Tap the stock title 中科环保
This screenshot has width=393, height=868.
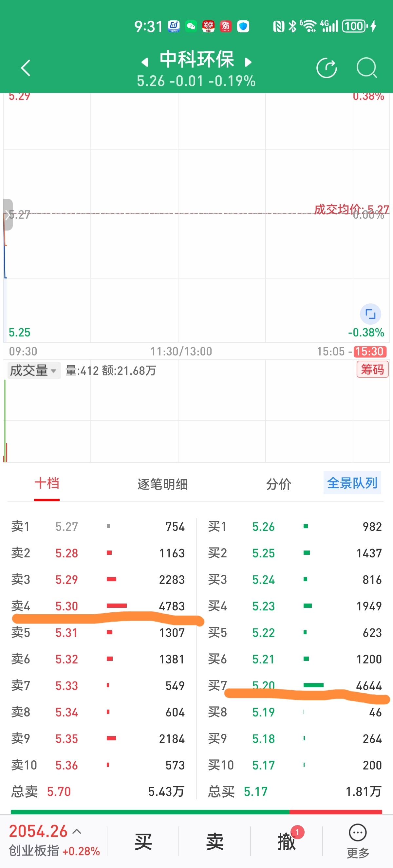[x=196, y=59]
